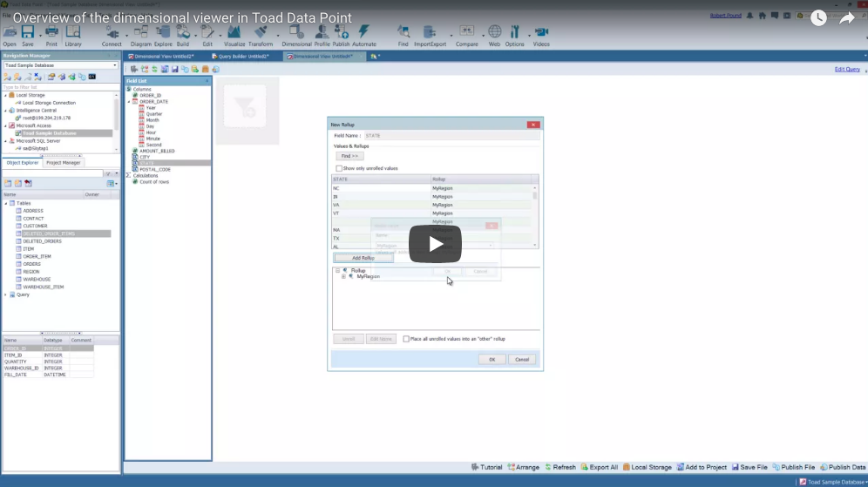The height and width of the screenshot is (487, 868).
Task: Click the YouTube share arrow icon
Action: [x=847, y=18]
